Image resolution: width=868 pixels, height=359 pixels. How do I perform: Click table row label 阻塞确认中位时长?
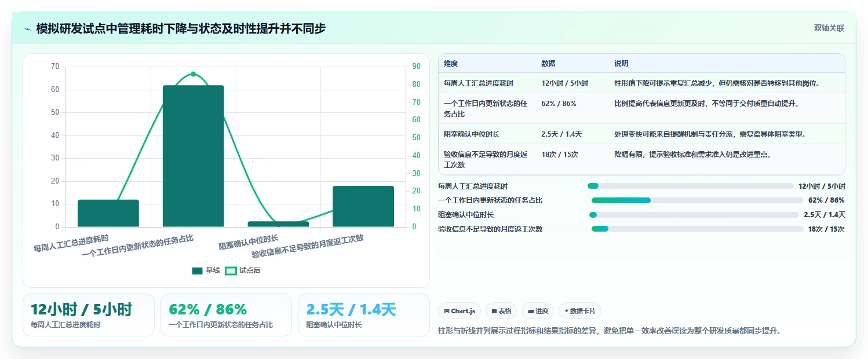(472, 134)
